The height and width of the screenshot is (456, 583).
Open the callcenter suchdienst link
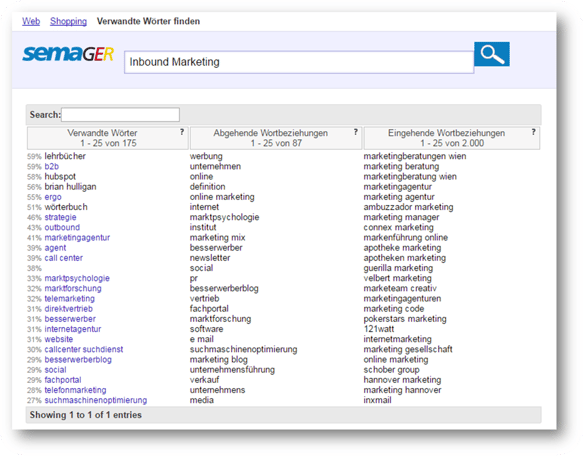[x=84, y=349]
